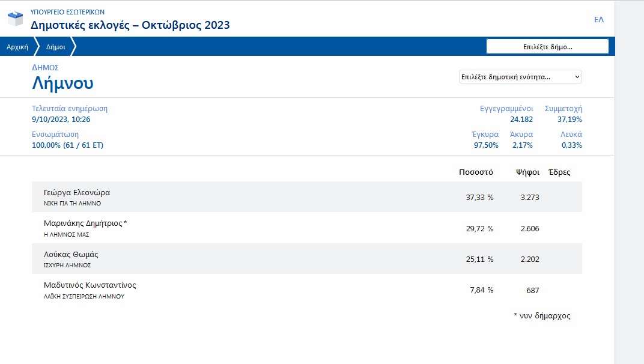Expand Επιλέξτε δημοτική ενότητα dropdown

pos(520,77)
